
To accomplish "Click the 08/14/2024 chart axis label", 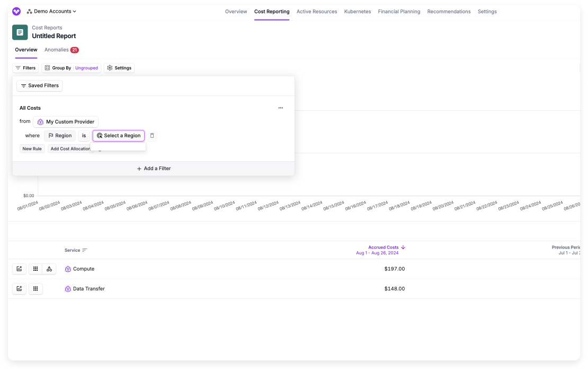I will 312,206.
